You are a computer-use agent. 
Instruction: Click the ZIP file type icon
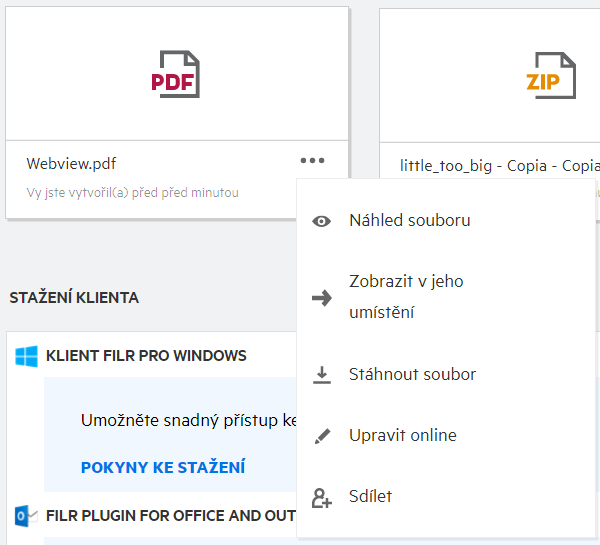(550, 74)
